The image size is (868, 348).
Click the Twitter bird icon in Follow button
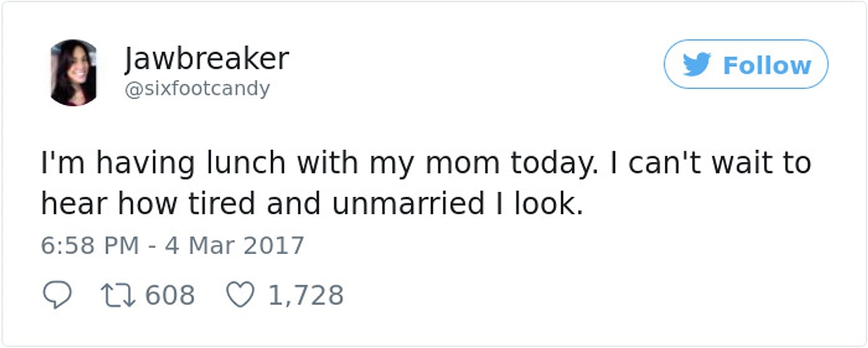tap(697, 65)
